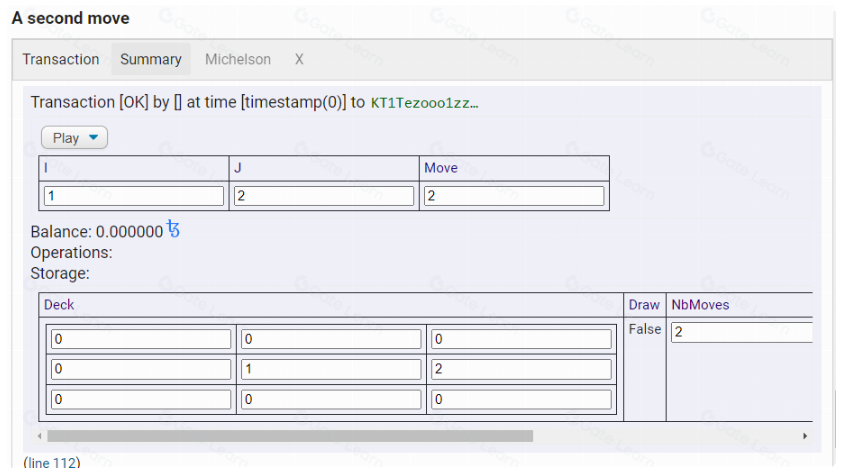Click the I parameter input field
Screen dimensions: 843x468
click(x=134, y=196)
